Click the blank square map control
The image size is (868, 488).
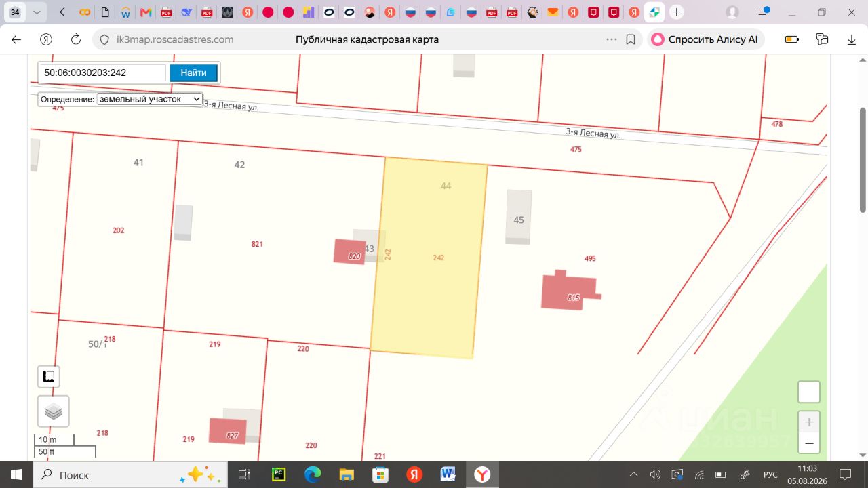pyautogui.click(x=809, y=392)
